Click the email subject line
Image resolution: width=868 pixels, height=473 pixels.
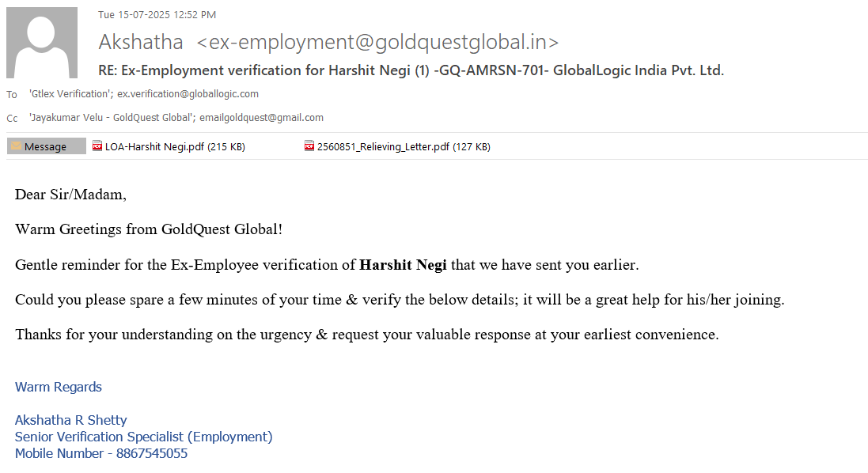(411, 70)
